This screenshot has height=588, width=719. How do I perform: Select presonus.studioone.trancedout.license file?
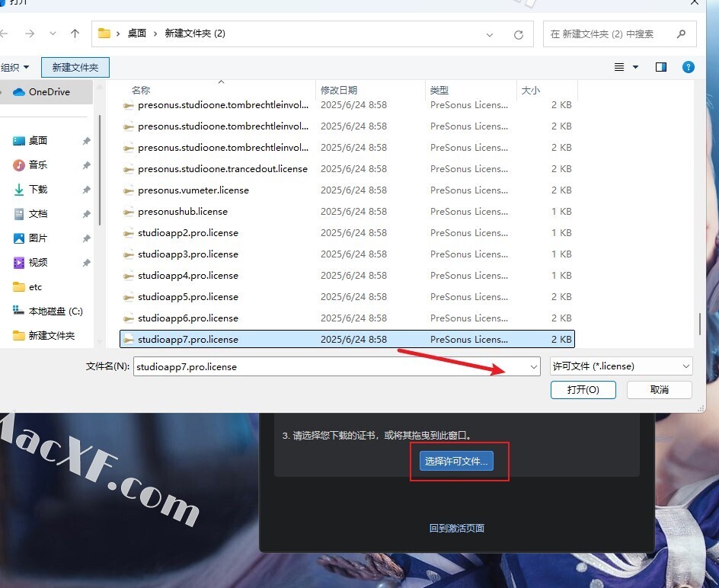pyautogui.click(x=347, y=169)
